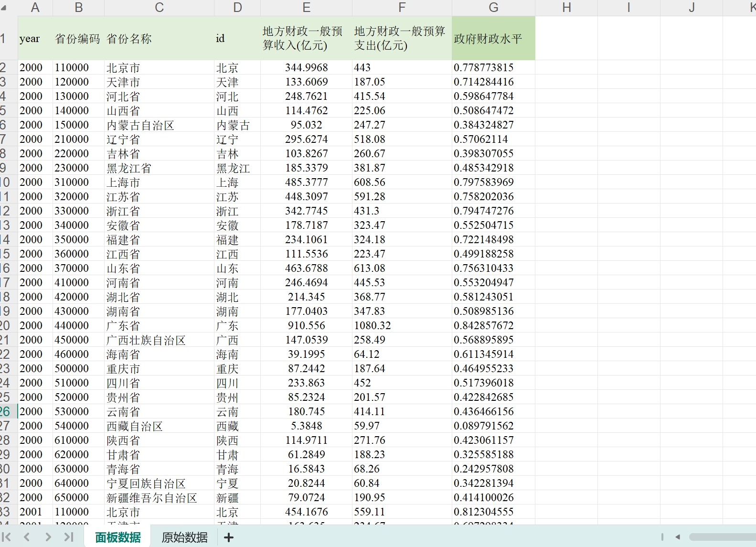
Task: Click the cell containing 内蒙古自治区
Action: click(x=140, y=125)
